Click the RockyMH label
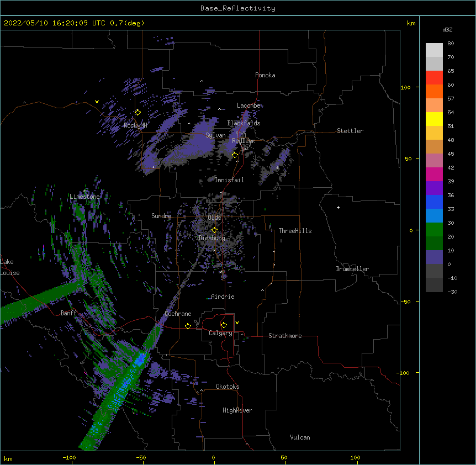Image resolution: width=476 pixels, height=465 pixels. (x=135, y=125)
